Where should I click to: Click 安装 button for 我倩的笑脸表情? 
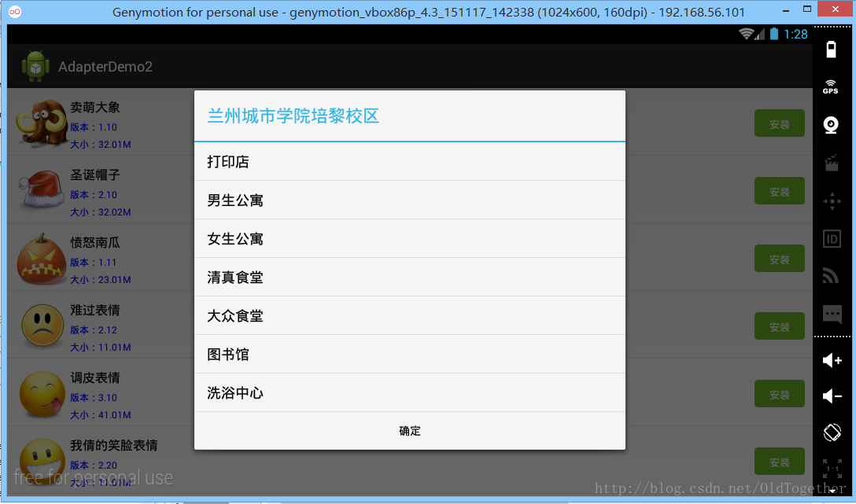point(779,462)
